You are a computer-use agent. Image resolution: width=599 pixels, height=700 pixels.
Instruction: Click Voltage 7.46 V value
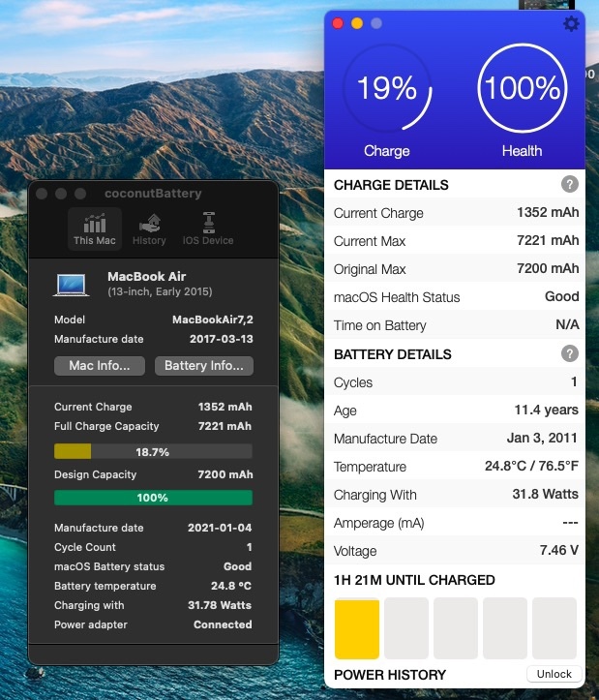tap(559, 551)
